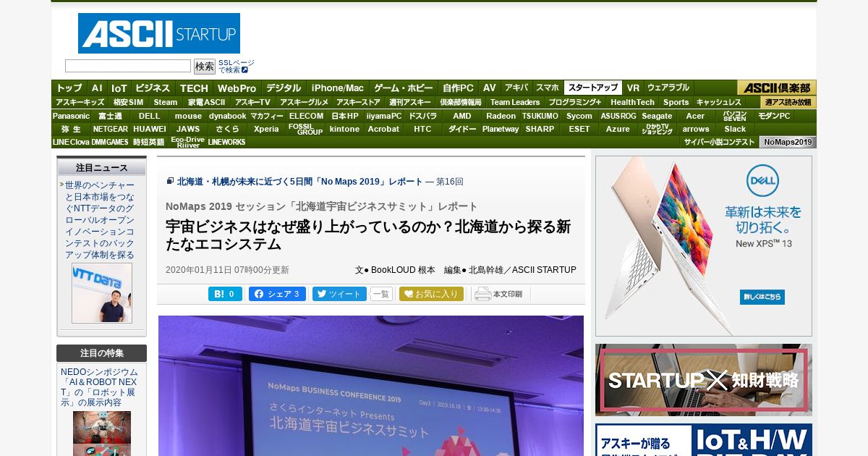Click the Radeon brand link

click(x=501, y=116)
